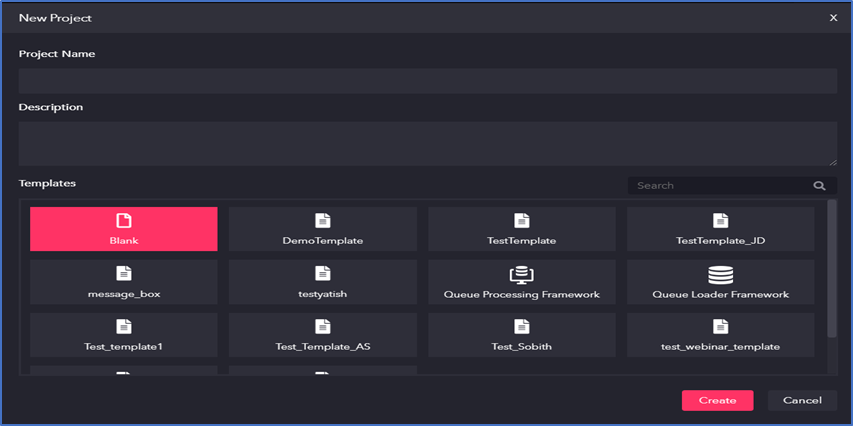Click the database stack icon for Queue Loader
853x426 pixels.
click(721, 275)
